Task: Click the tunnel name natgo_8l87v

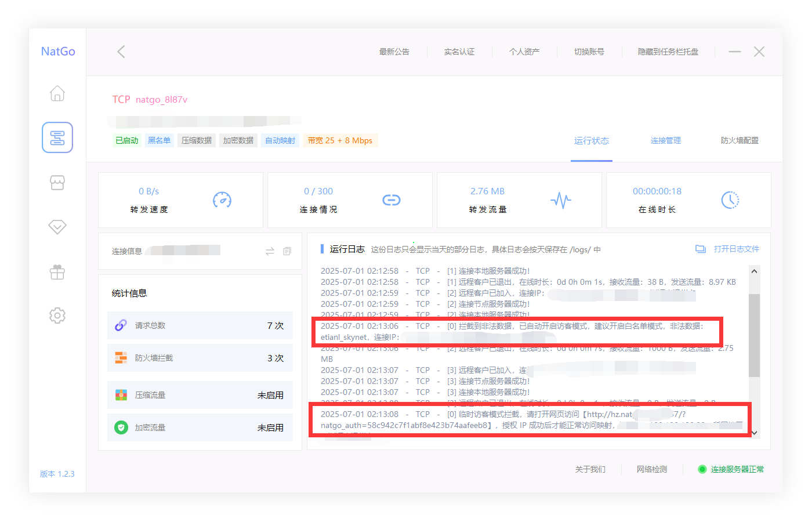Action: click(x=161, y=100)
